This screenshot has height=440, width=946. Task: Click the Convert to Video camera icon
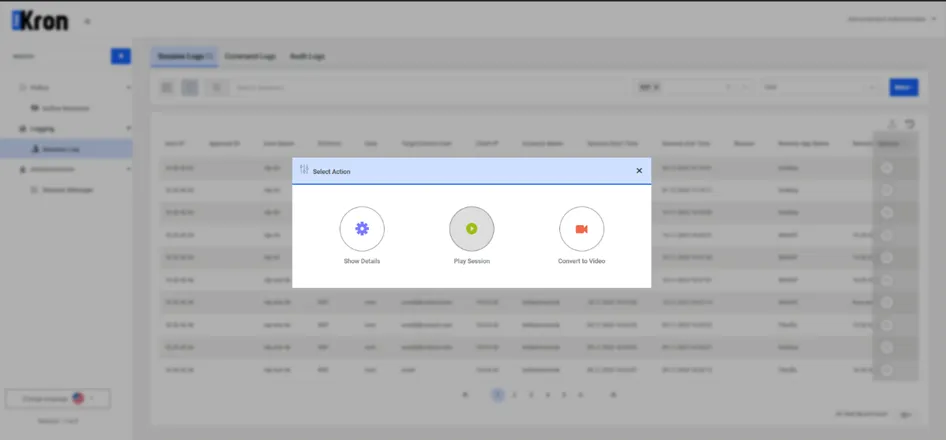pyautogui.click(x=582, y=229)
